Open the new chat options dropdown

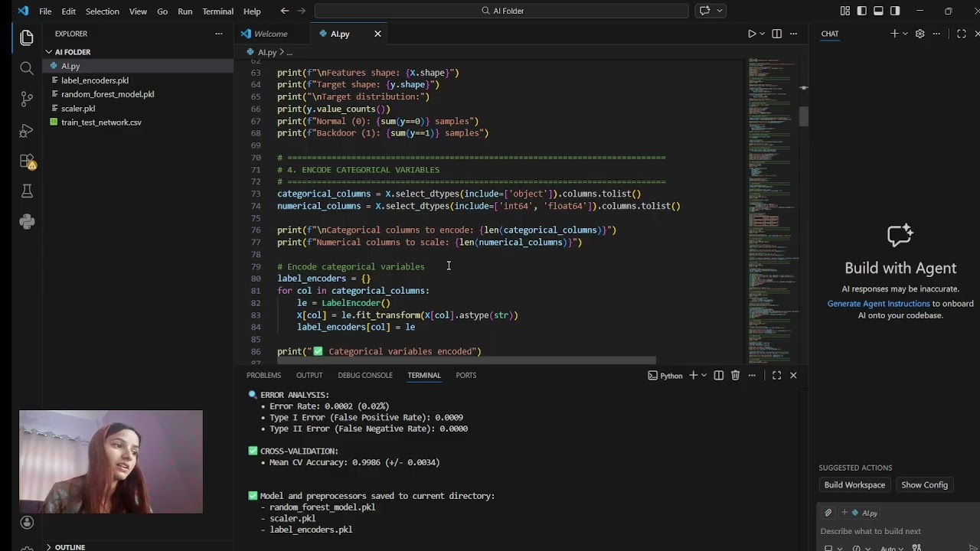pos(905,34)
